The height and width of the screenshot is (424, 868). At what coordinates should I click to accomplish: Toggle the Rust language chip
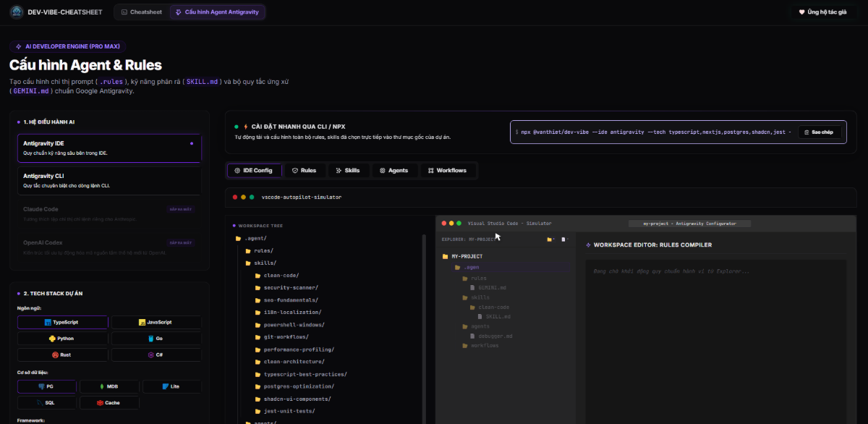[x=63, y=355]
